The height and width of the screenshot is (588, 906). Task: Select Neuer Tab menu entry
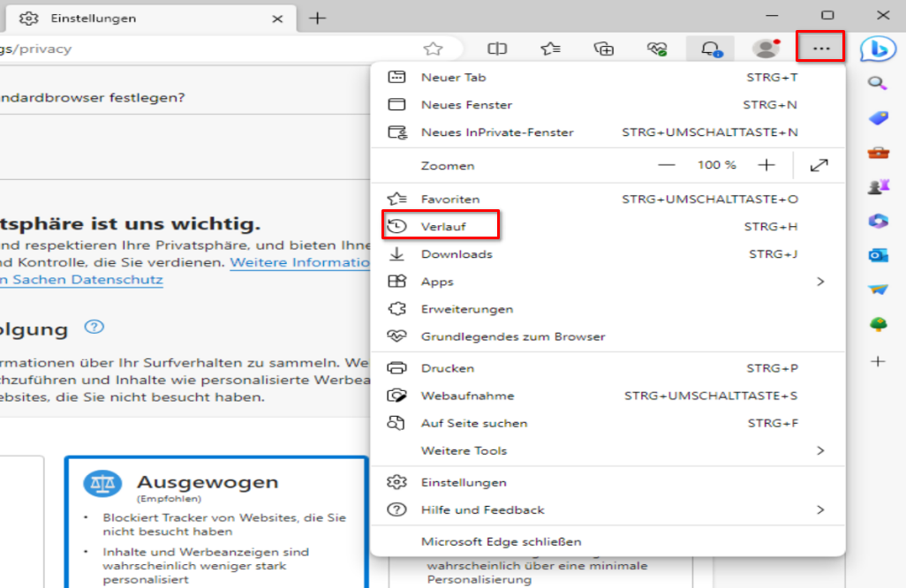[x=608, y=78]
